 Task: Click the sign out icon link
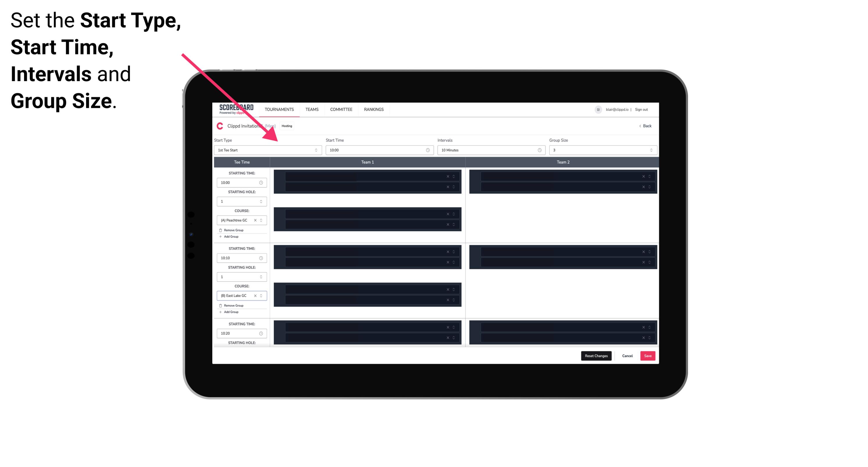click(644, 110)
